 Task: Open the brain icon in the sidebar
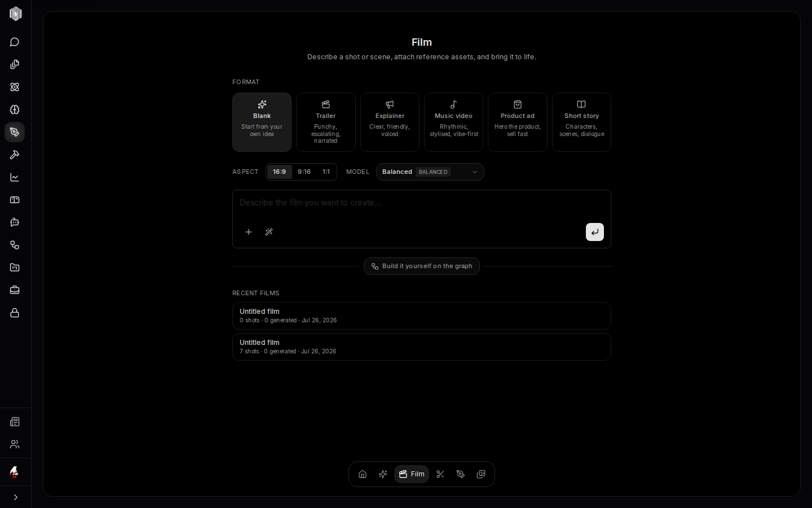(x=15, y=110)
